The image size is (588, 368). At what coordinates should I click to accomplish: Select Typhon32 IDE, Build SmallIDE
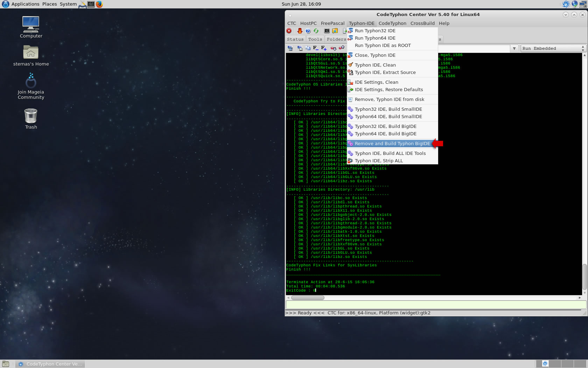392,109
